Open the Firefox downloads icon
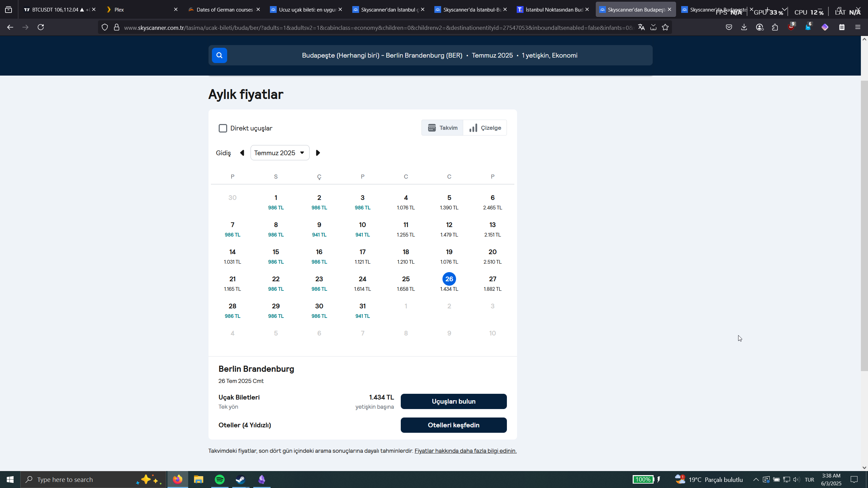 pos(744,27)
